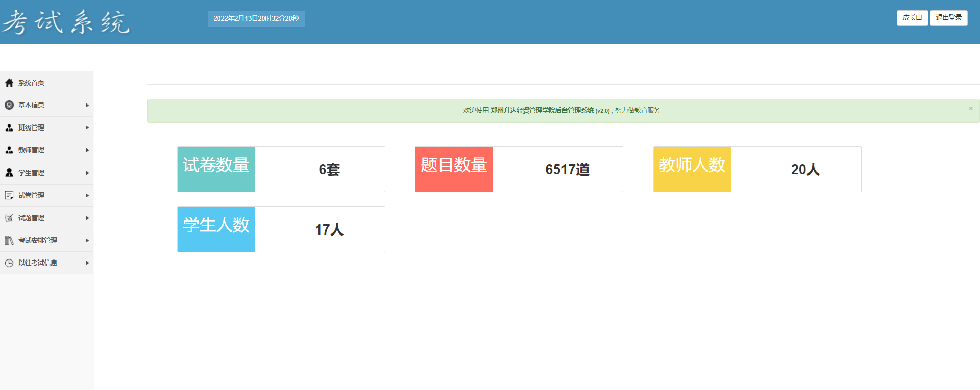Expand the 试卷管理 submenu arrow
This screenshot has width=980, height=390.
[87, 195]
